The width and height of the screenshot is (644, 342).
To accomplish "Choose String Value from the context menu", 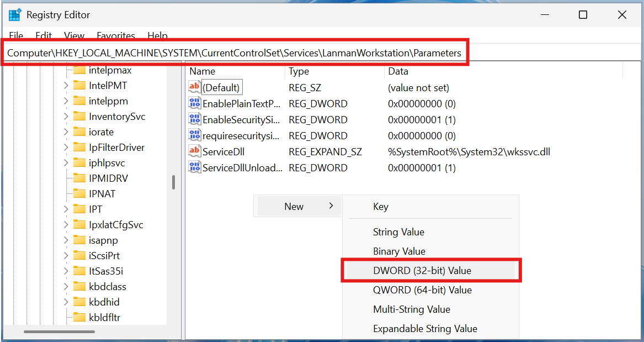I will (398, 232).
